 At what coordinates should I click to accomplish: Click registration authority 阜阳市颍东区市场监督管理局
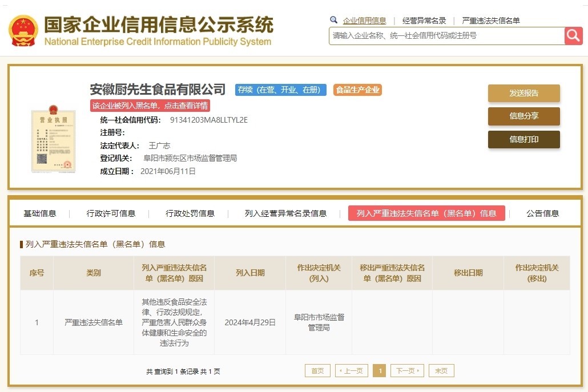pyautogui.click(x=190, y=158)
